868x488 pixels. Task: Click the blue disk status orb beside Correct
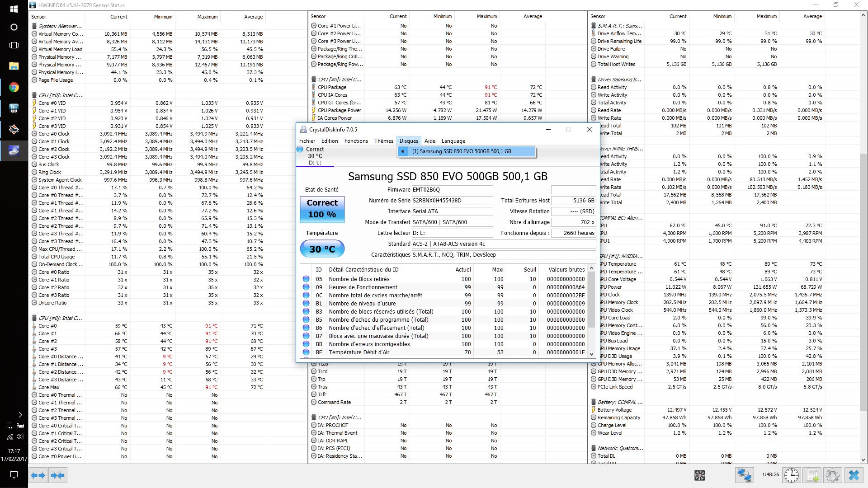coord(300,149)
